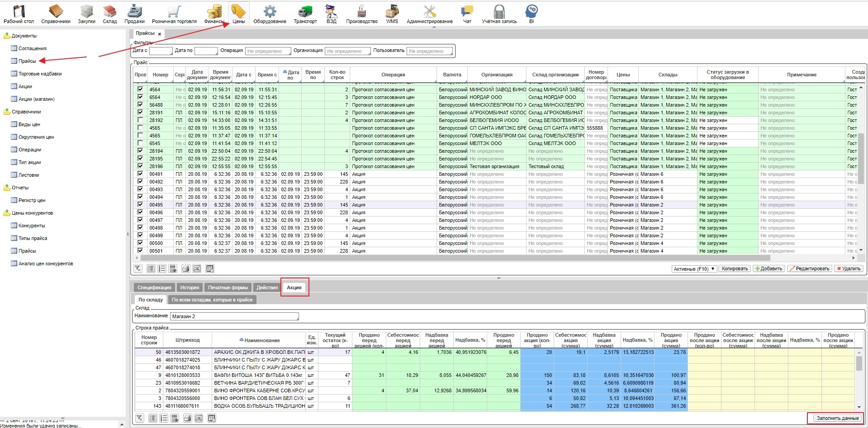Image resolution: width=868 pixels, height=428 pixels.
Task: Click the Дата с filter input field
Action: 161,51
